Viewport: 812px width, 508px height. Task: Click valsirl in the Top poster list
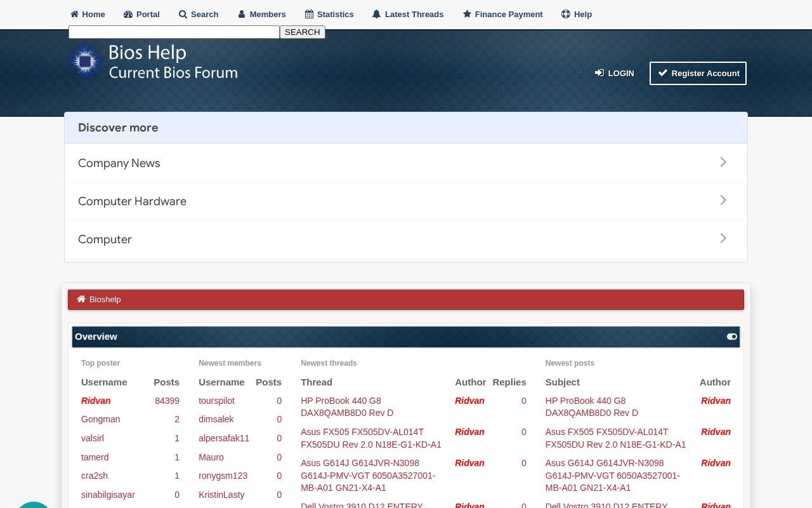coord(93,438)
